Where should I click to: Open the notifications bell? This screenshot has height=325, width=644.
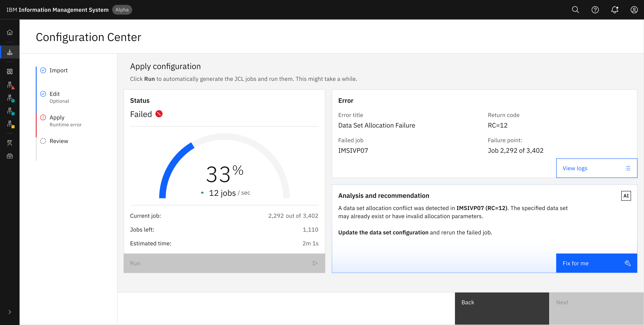[x=615, y=10]
